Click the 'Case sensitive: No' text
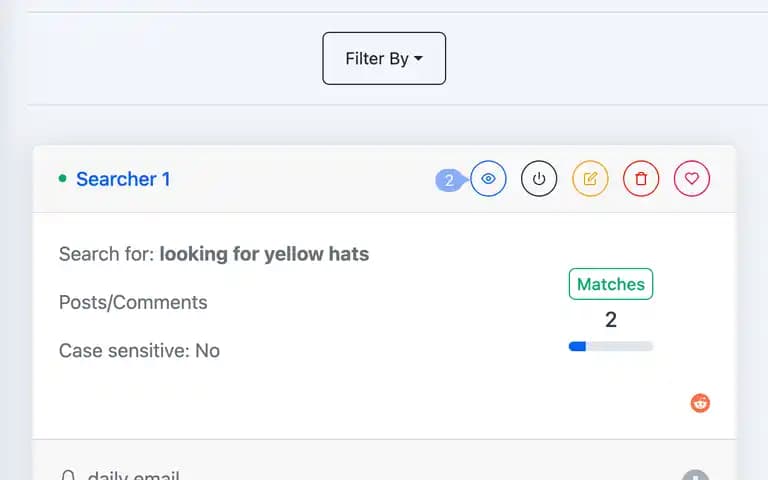The width and height of the screenshot is (768, 480). tap(140, 351)
